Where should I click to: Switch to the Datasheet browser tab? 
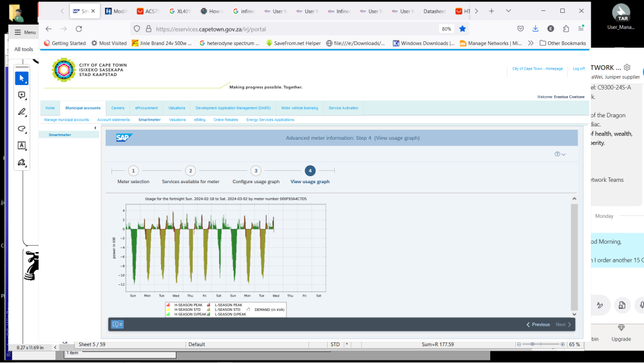435,11
